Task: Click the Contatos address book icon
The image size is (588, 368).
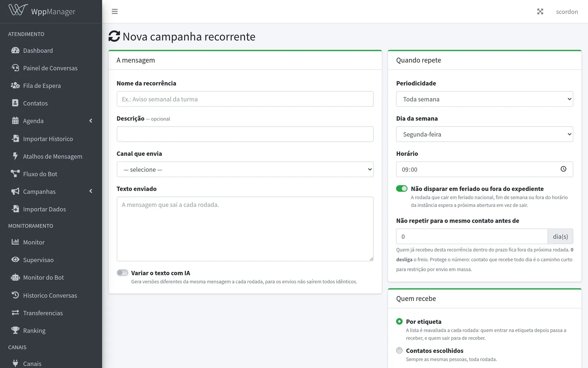Action: pos(15,103)
